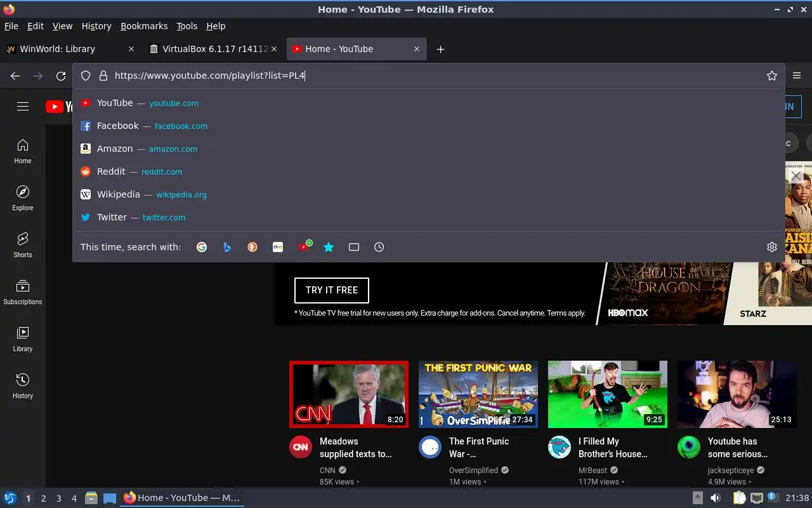Switch to VirtualBox 6.1.17 tab
Viewport: 812px width, 508px height.
tap(214, 49)
